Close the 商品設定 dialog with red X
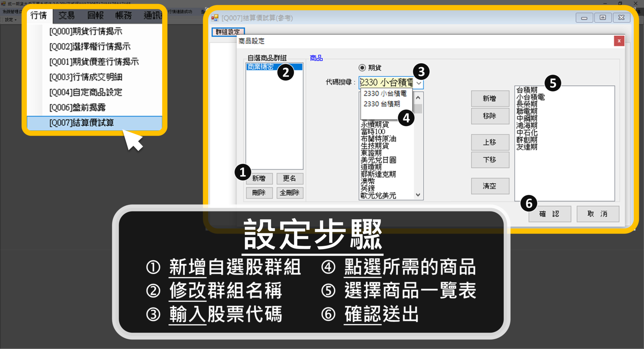 click(619, 41)
